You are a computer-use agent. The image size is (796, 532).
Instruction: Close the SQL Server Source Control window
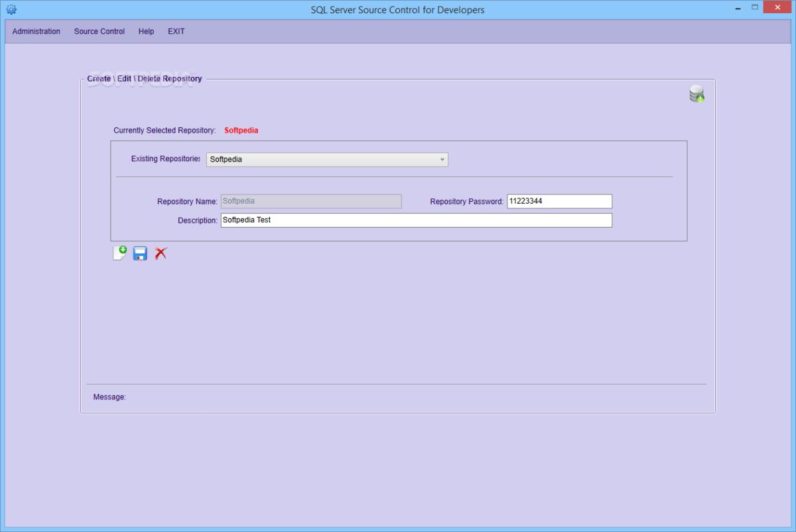tap(777, 7)
